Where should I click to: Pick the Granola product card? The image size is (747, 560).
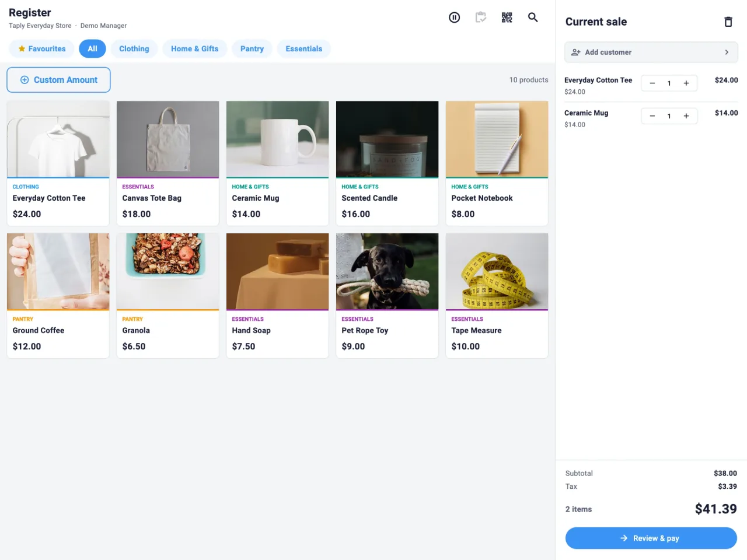[x=168, y=296]
